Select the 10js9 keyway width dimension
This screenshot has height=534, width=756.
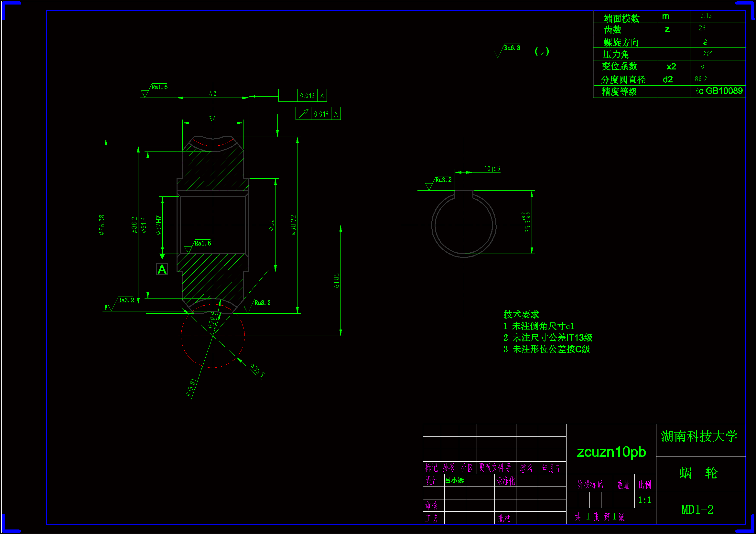(492, 168)
